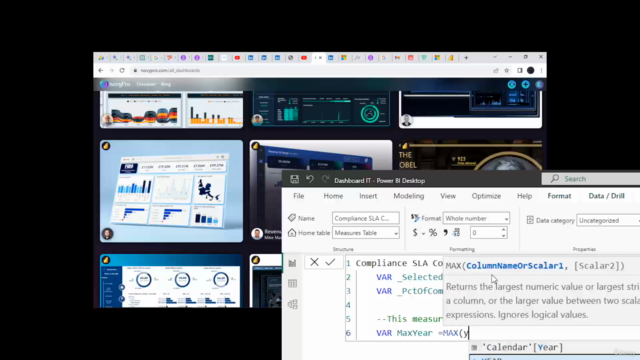This screenshot has height=360, width=640.
Task: Switch to Report view in left sidebar
Action: pos(292,263)
